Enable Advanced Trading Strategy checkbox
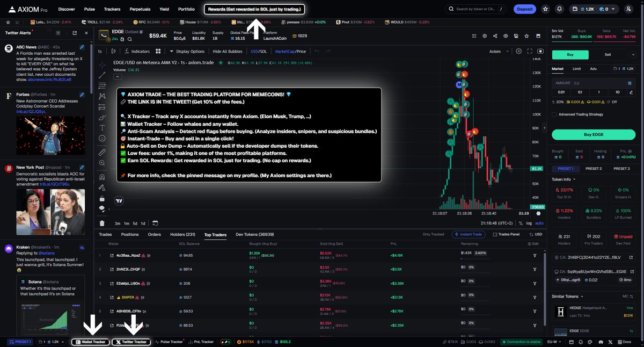This screenshot has width=644, height=347. point(554,114)
